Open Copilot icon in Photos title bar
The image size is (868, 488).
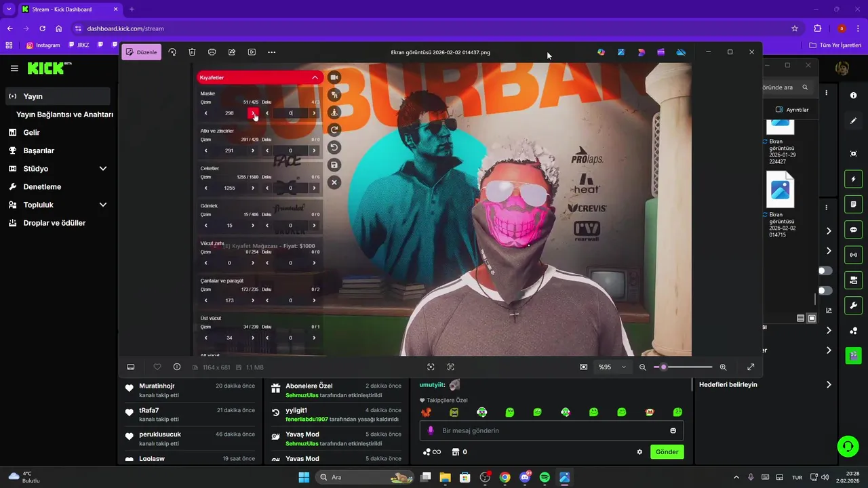(x=601, y=52)
